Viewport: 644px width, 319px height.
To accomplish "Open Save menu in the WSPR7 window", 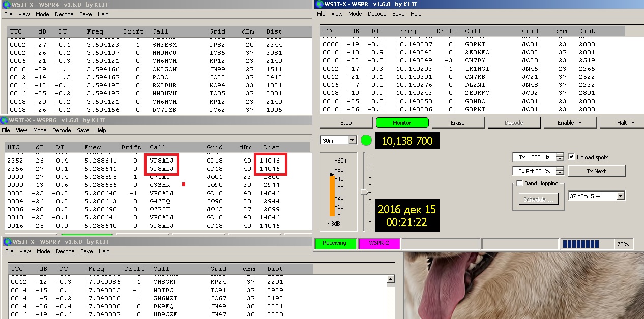I will point(86,251).
